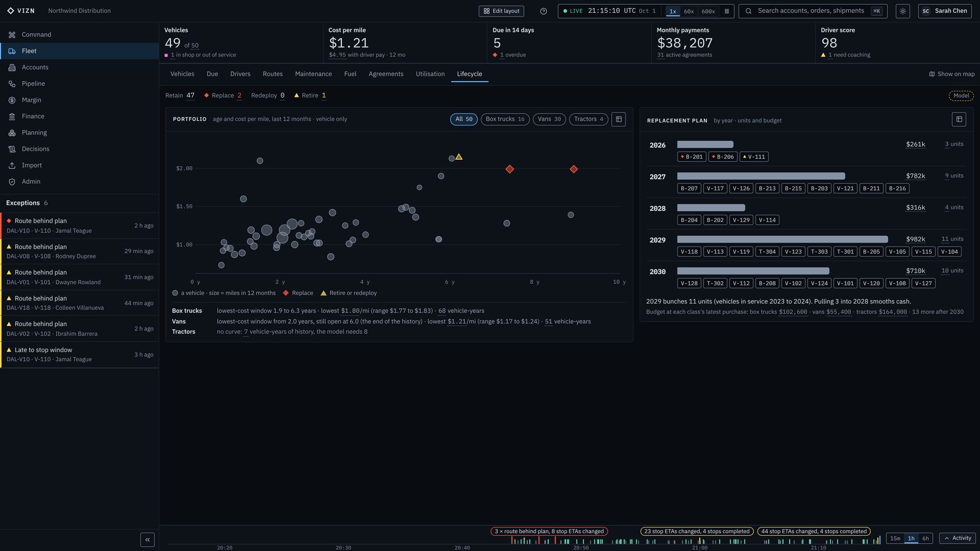Switch to the Maintenance tab

[313, 74]
